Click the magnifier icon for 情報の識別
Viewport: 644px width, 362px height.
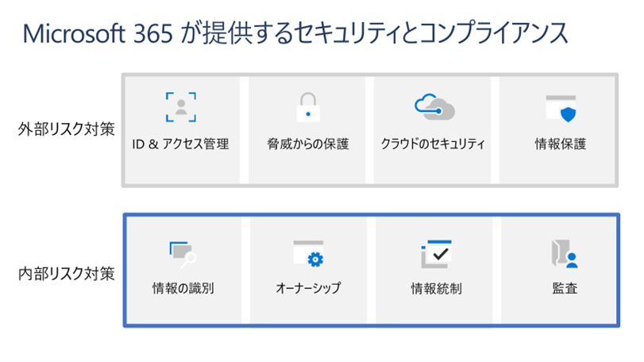pyautogui.click(x=183, y=253)
